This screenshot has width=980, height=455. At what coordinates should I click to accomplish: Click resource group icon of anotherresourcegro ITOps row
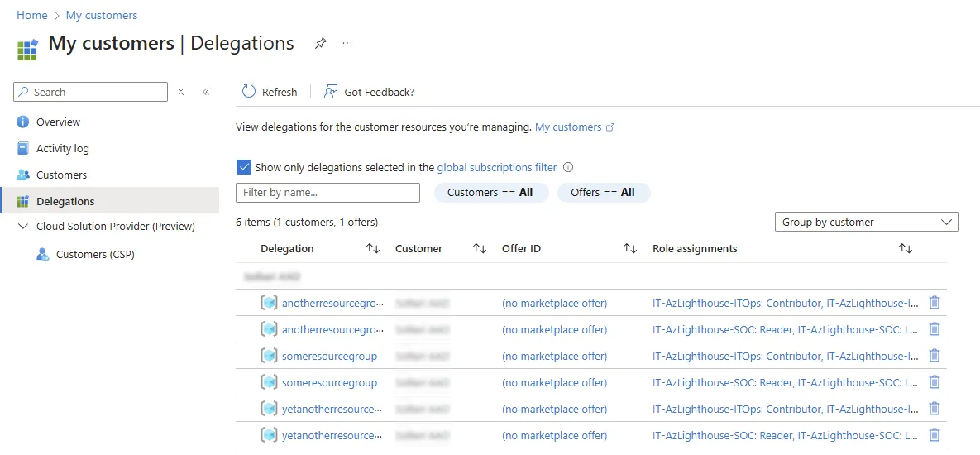tap(269, 303)
